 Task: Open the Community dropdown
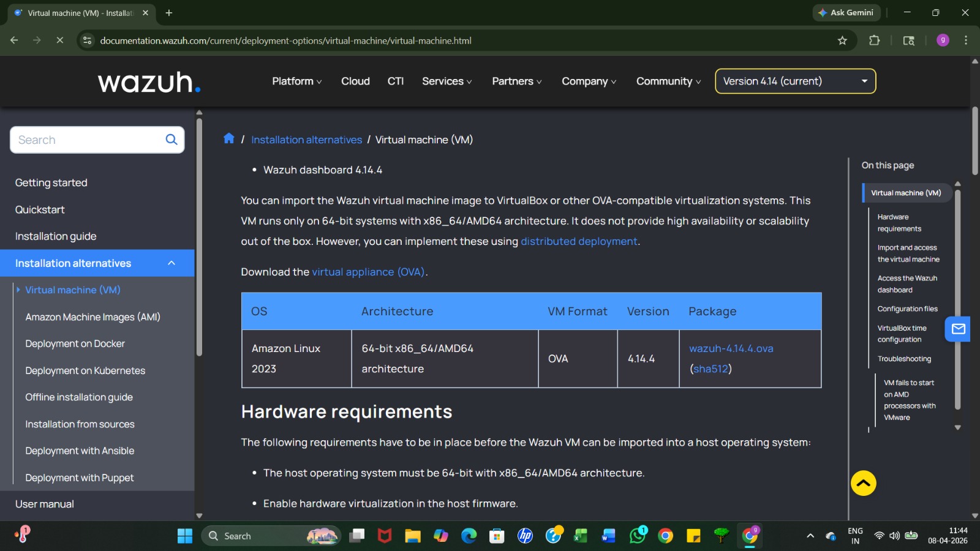669,81
